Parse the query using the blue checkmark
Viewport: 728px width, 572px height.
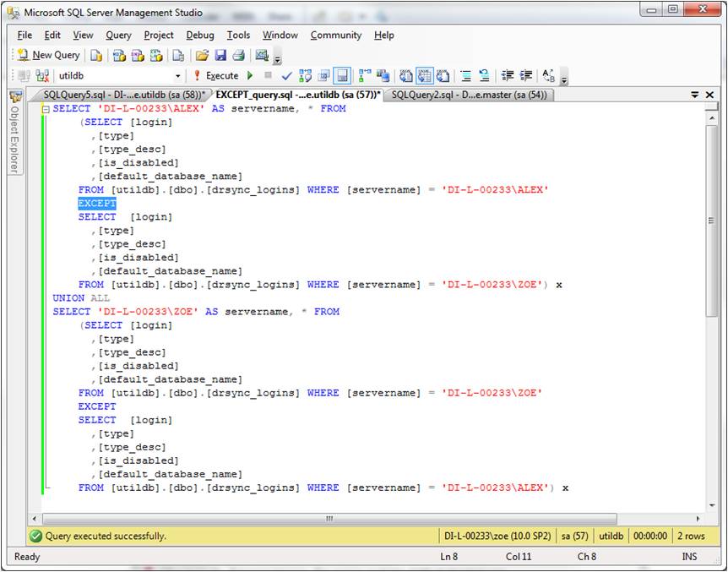click(287, 76)
